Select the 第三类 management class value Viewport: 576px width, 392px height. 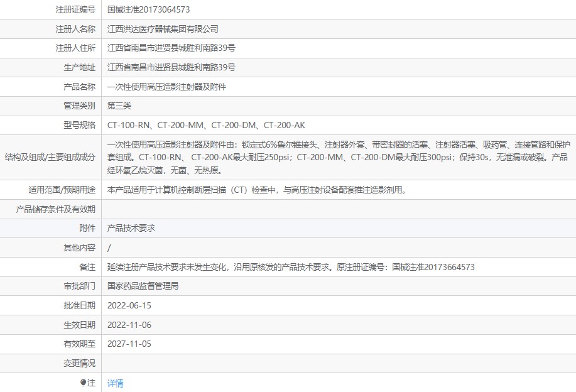119,106
